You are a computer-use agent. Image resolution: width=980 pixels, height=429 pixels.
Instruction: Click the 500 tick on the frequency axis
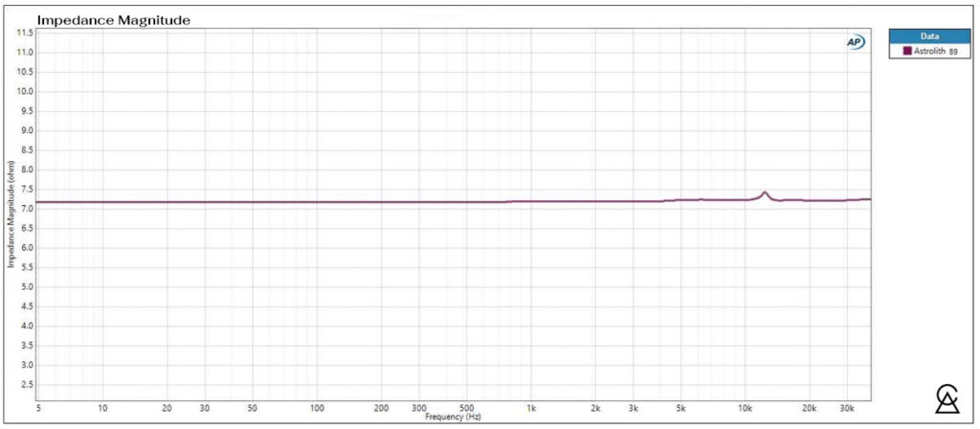coord(466,408)
